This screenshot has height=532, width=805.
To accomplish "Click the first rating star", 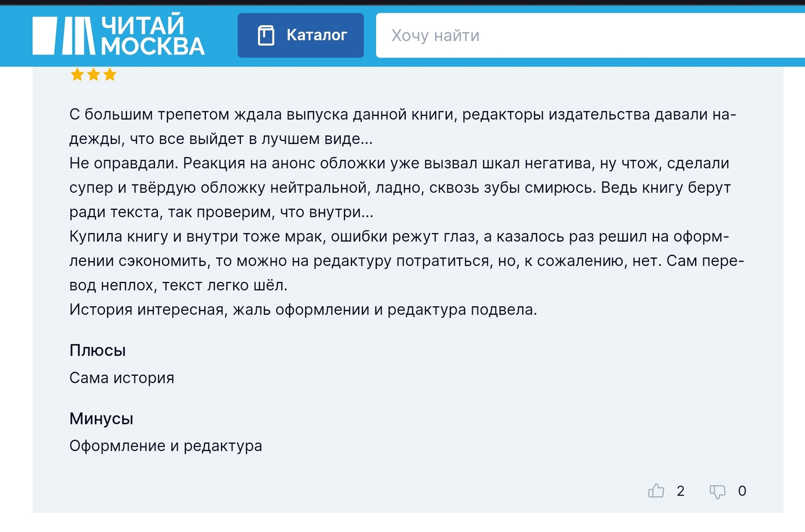I will (x=77, y=75).
